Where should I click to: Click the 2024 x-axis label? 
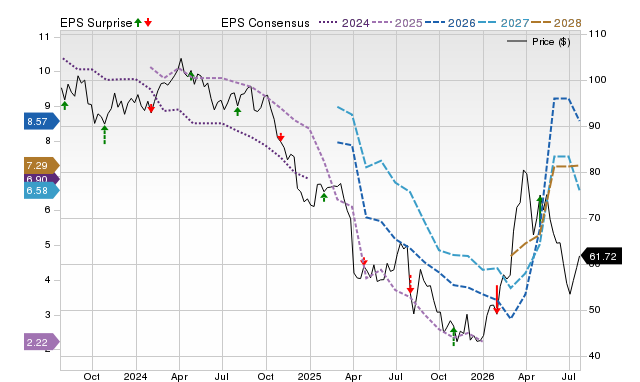[x=136, y=376]
